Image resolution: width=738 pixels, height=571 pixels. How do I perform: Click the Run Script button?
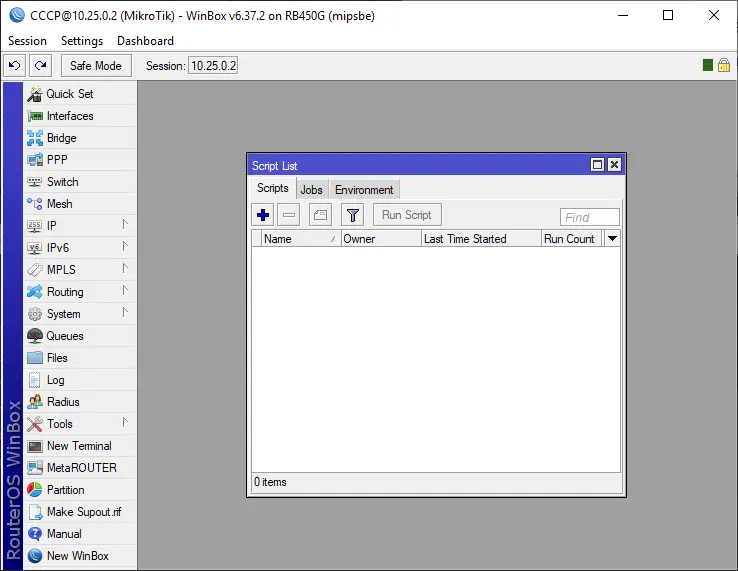(407, 215)
